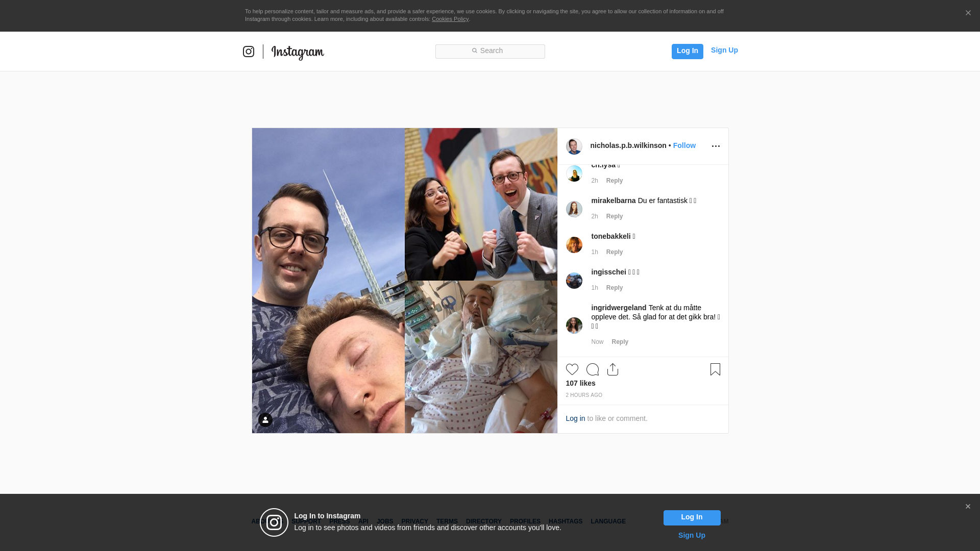The width and height of the screenshot is (980, 551).
Task: Open nicholas.p.b.wilkinson username link
Action: point(628,145)
